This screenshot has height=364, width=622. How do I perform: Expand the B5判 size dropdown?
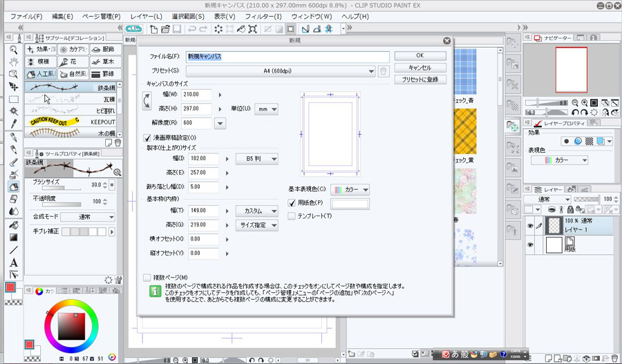(257, 159)
